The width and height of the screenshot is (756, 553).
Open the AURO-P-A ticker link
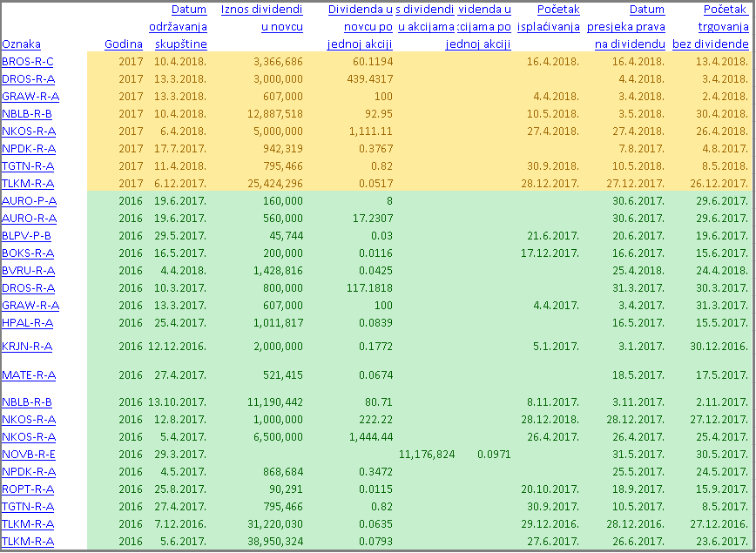pyautogui.click(x=29, y=201)
